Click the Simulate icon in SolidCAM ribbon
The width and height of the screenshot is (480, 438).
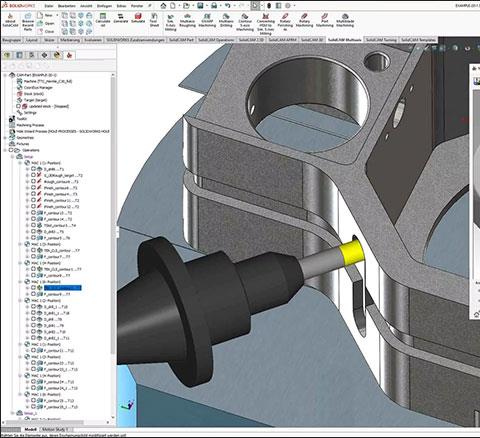click(x=138, y=18)
